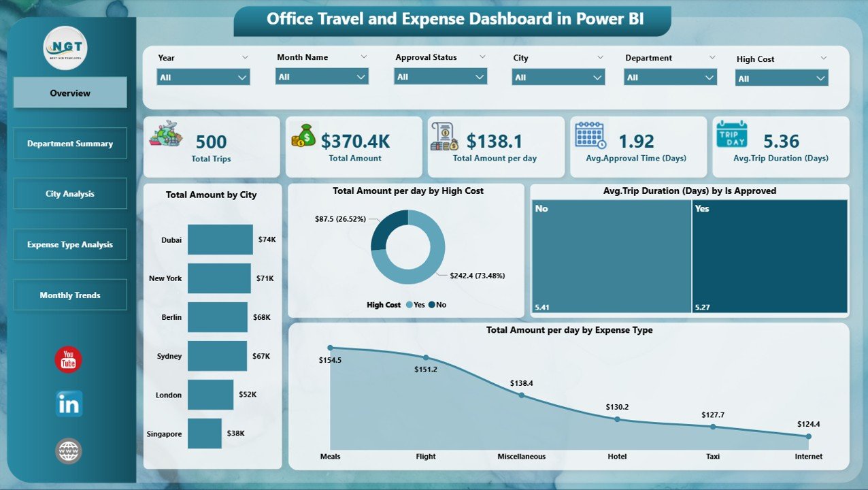Click the $370.4K Total Amount value
This screenshot has width=868, height=490.
(355, 141)
